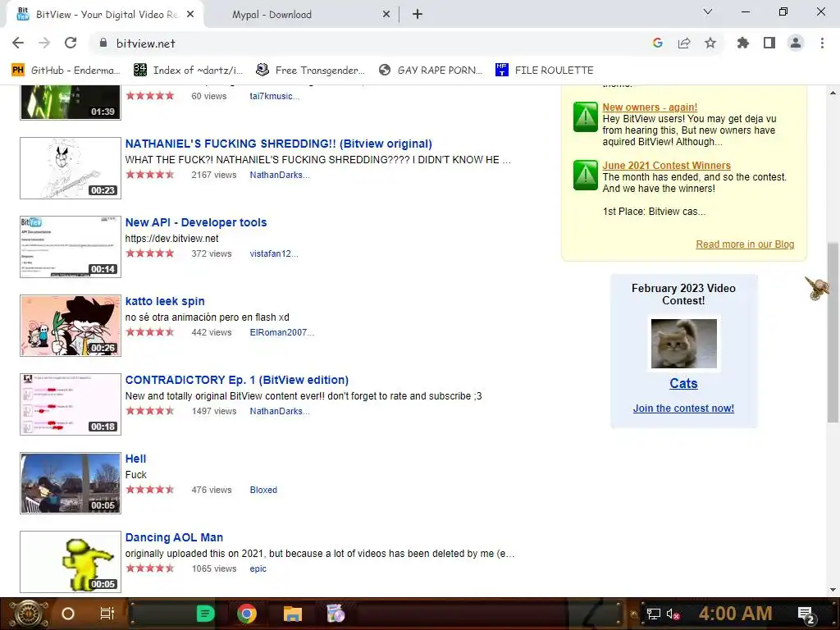This screenshot has width=840, height=630.
Task: Visit uploader epic profile
Action: point(258,568)
